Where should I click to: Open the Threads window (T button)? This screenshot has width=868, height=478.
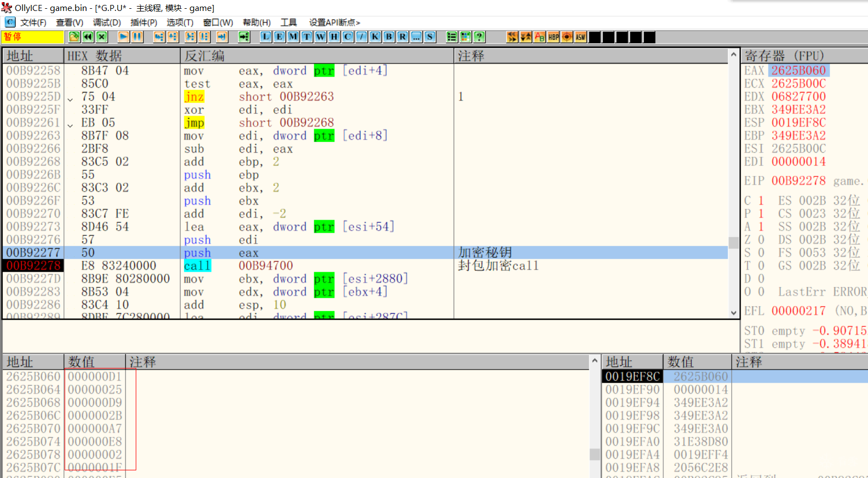(x=307, y=37)
